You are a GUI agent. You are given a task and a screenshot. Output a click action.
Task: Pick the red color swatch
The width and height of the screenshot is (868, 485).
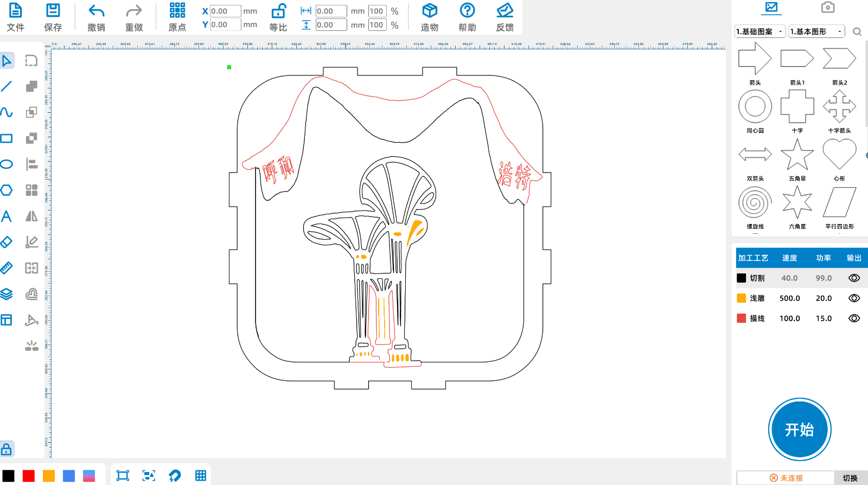[x=29, y=476]
